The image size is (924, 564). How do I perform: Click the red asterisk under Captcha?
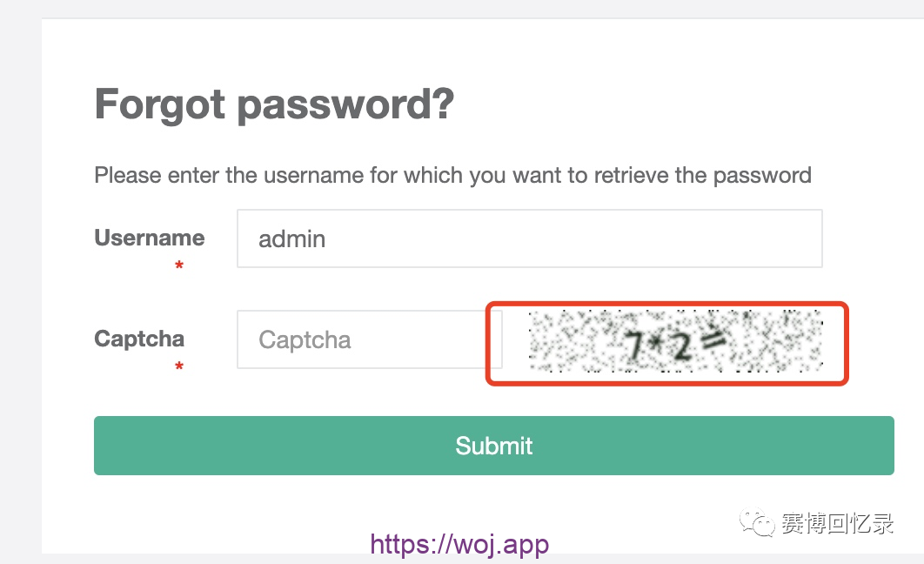pos(179,367)
